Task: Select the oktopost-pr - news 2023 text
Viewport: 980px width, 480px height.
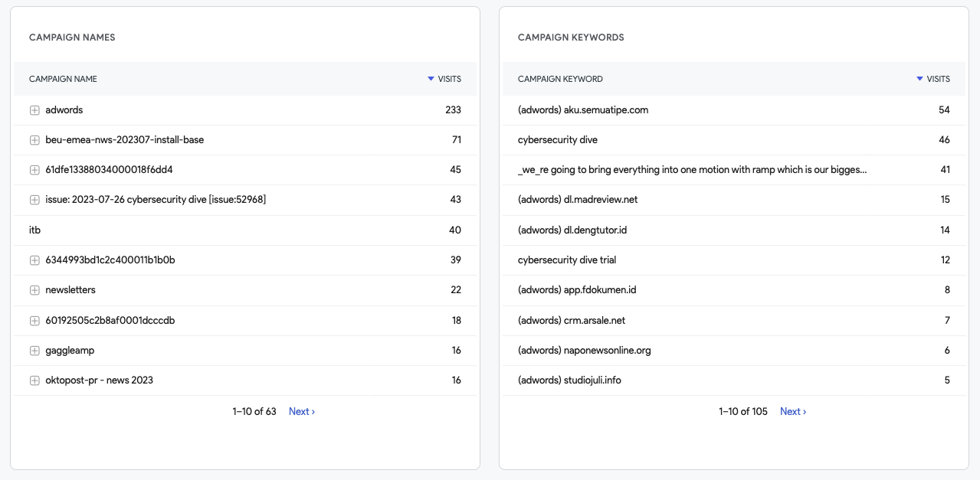Action: [x=100, y=380]
